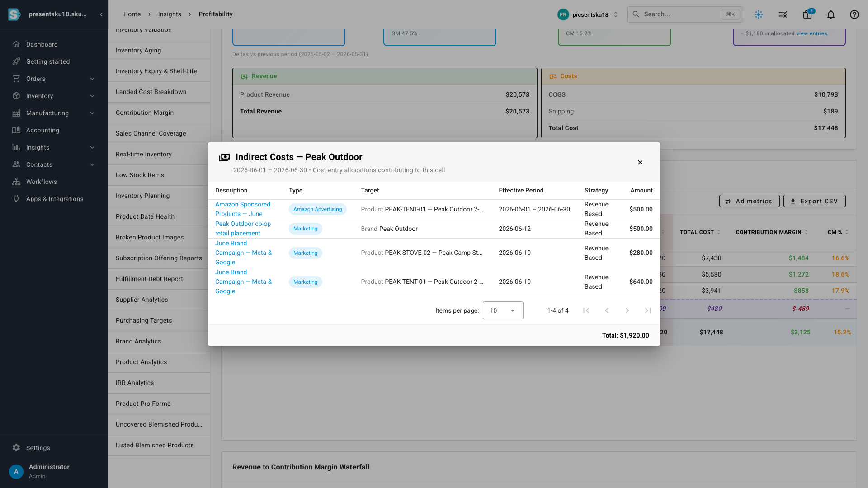Open the presentsku18 account switcher
The image size is (868, 488).
point(588,14)
